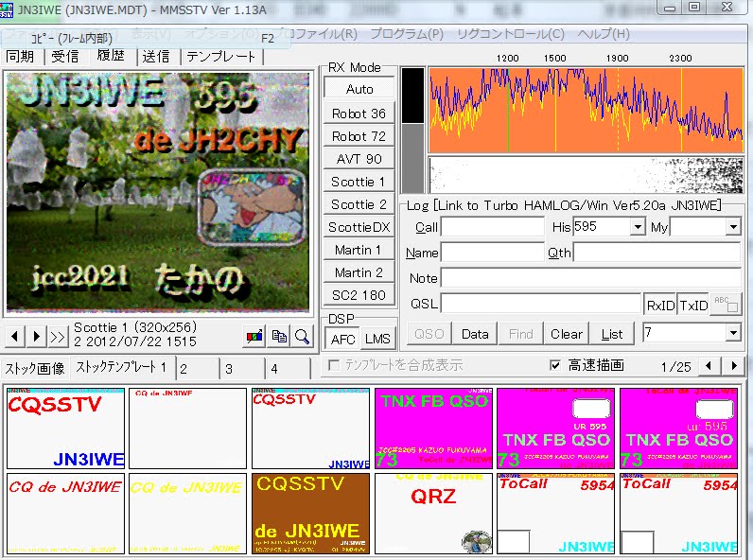The image size is (753, 560).
Task: Select magenta TNX FB QSO KAZUO FUKUYAMA template
Action: coord(433,429)
